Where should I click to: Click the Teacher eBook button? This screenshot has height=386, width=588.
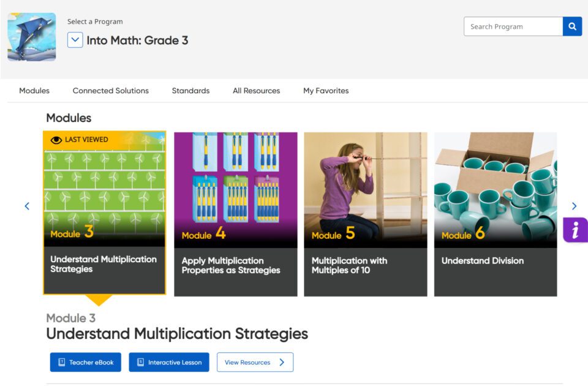(x=86, y=362)
